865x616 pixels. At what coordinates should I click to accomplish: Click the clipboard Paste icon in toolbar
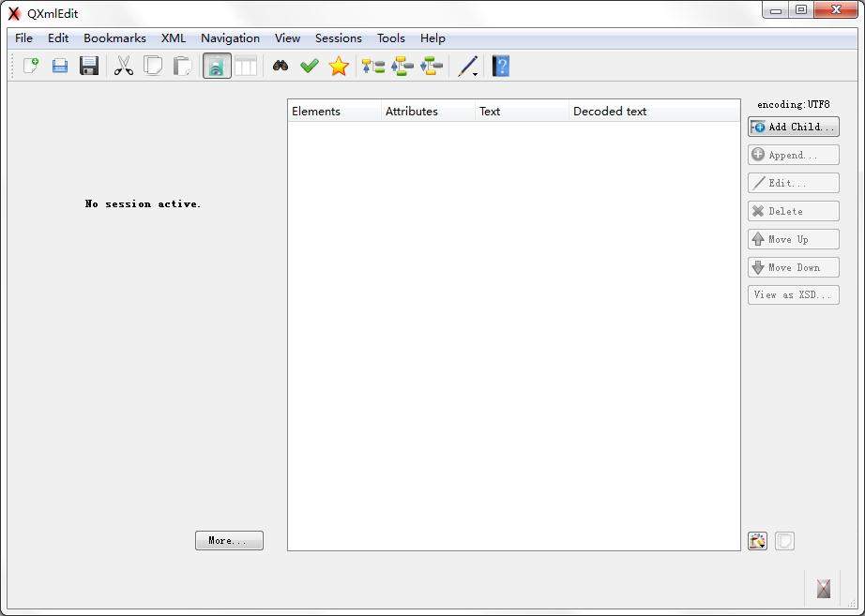point(183,67)
